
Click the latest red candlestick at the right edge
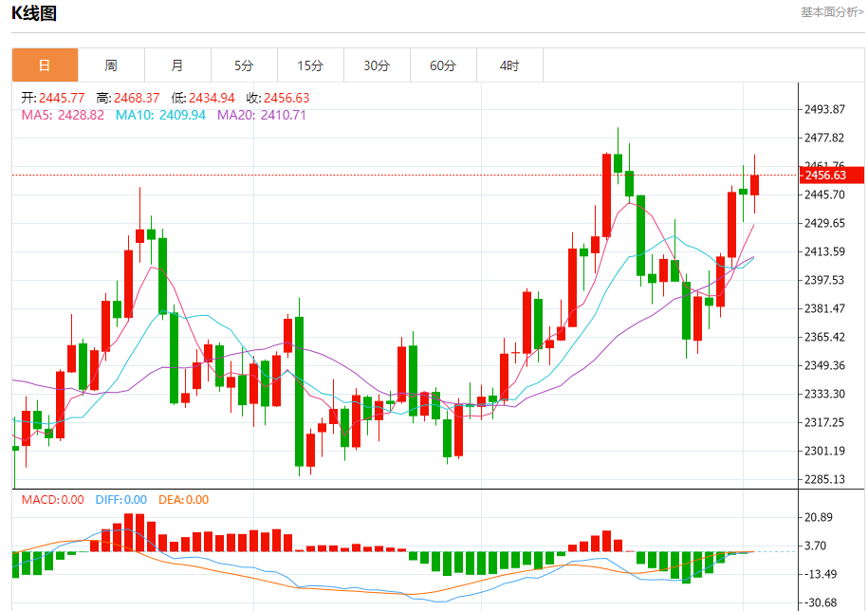coord(754,185)
